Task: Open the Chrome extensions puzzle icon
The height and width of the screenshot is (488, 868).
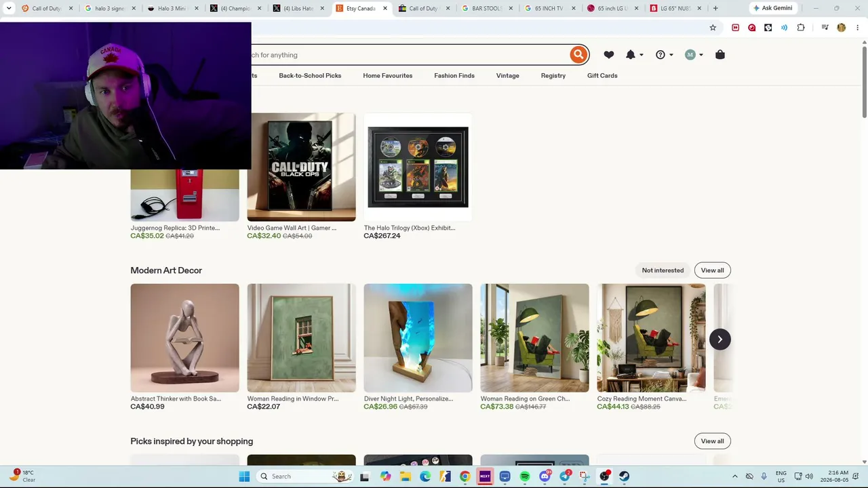Action: pos(801,28)
